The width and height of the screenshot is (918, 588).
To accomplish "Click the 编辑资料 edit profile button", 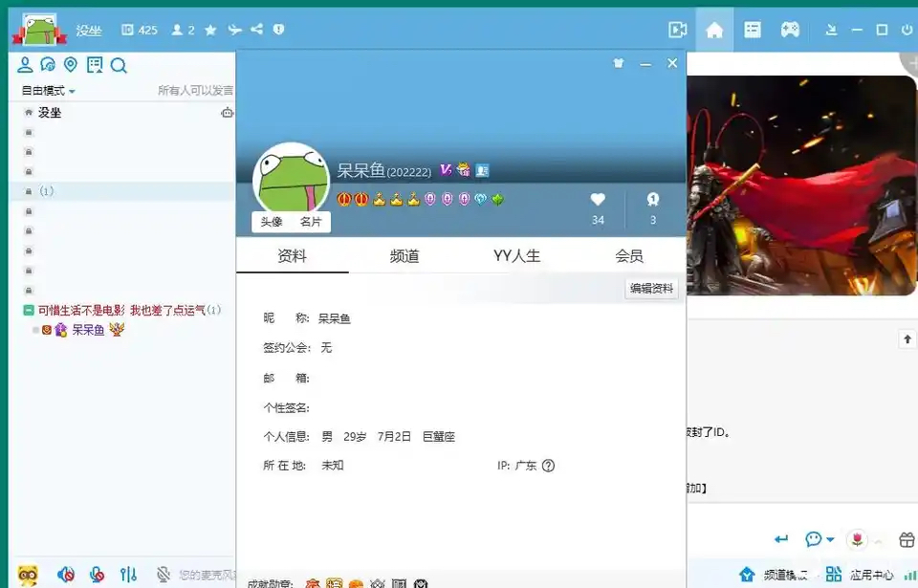I will (651, 288).
